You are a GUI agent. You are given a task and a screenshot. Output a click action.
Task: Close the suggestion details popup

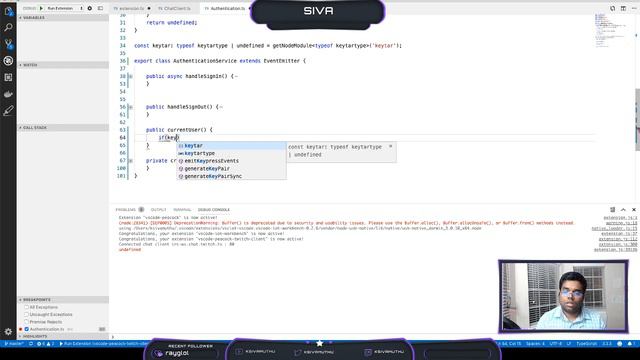click(391, 146)
